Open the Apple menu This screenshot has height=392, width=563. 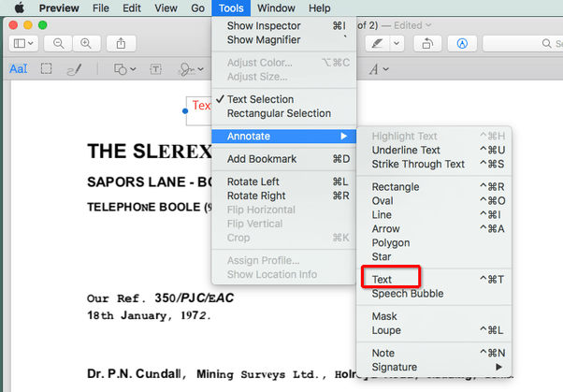[20, 7]
